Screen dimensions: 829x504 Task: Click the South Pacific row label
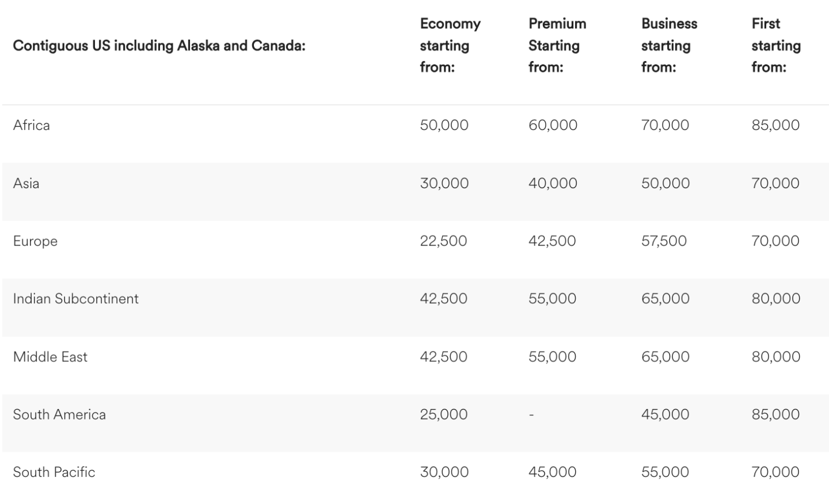pyautogui.click(x=54, y=472)
